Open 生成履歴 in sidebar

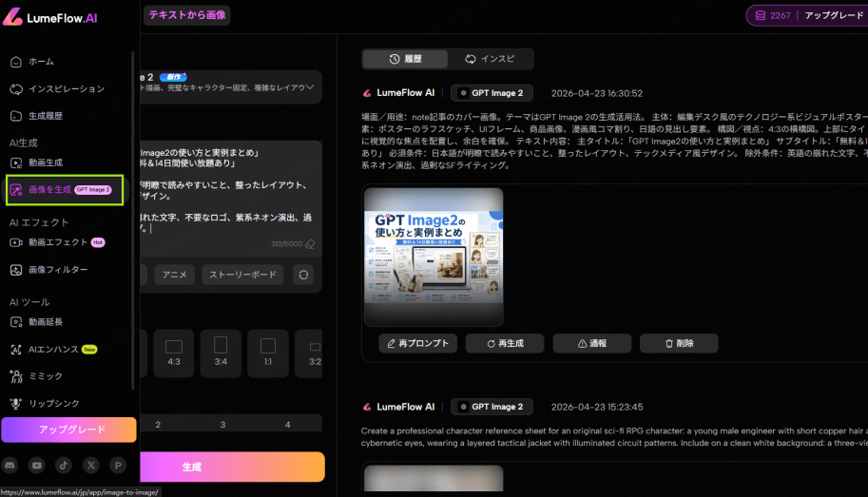click(36, 116)
